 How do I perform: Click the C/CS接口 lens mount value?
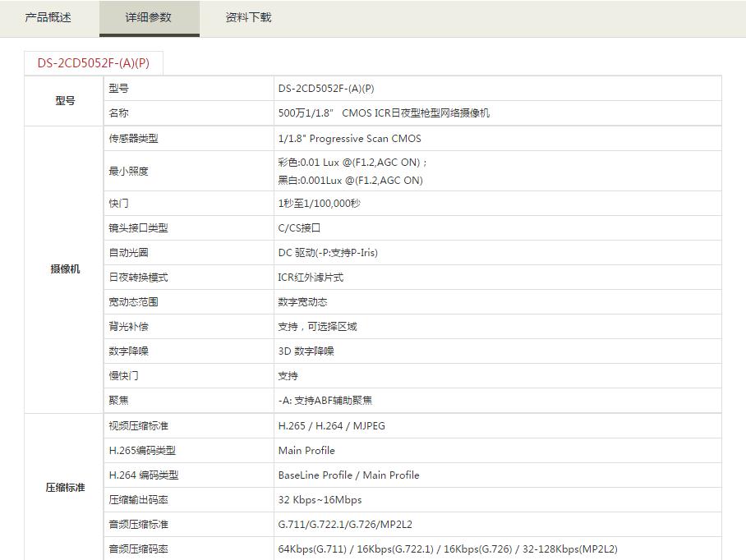pyautogui.click(x=299, y=227)
